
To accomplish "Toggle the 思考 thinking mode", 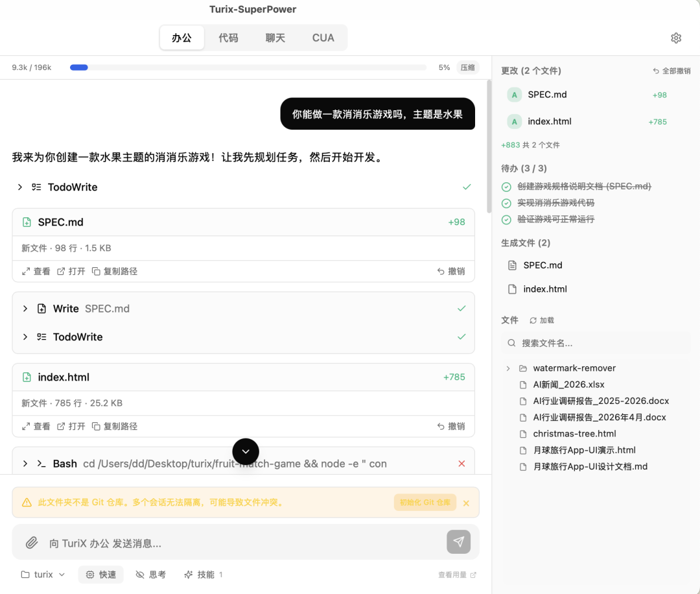I will coord(150,575).
